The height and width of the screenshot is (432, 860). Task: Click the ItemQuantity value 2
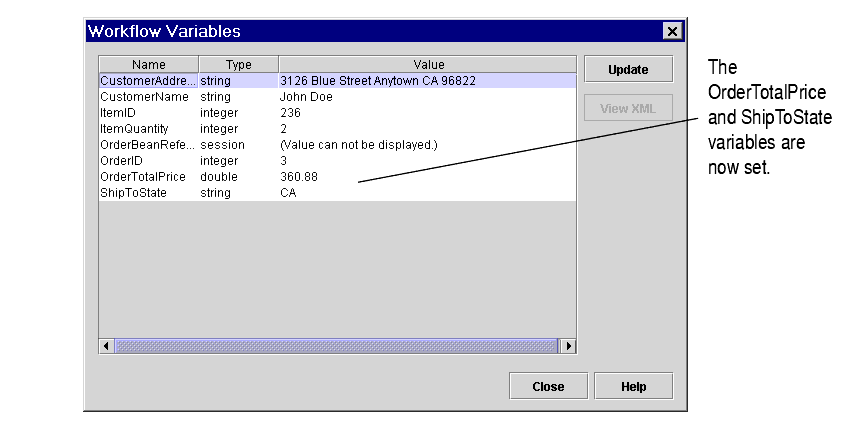click(x=284, y=129)
